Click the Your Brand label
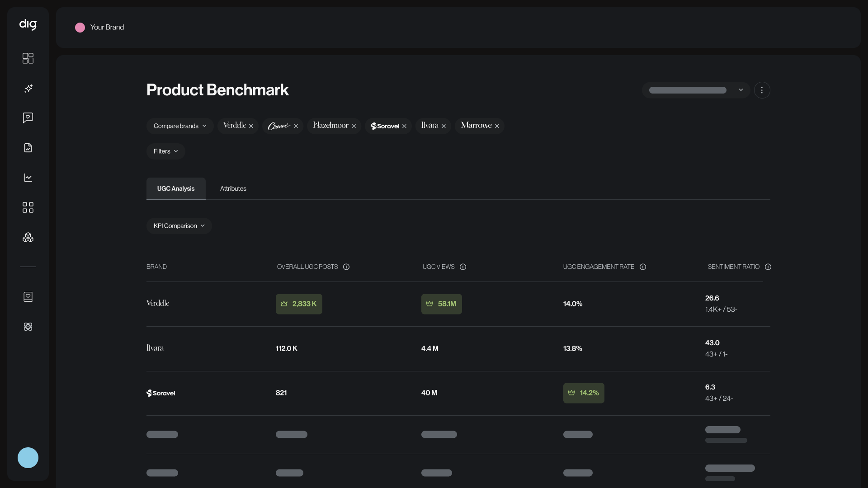Image resolution: width=868 pixels, height=488 pixels. 107,27
